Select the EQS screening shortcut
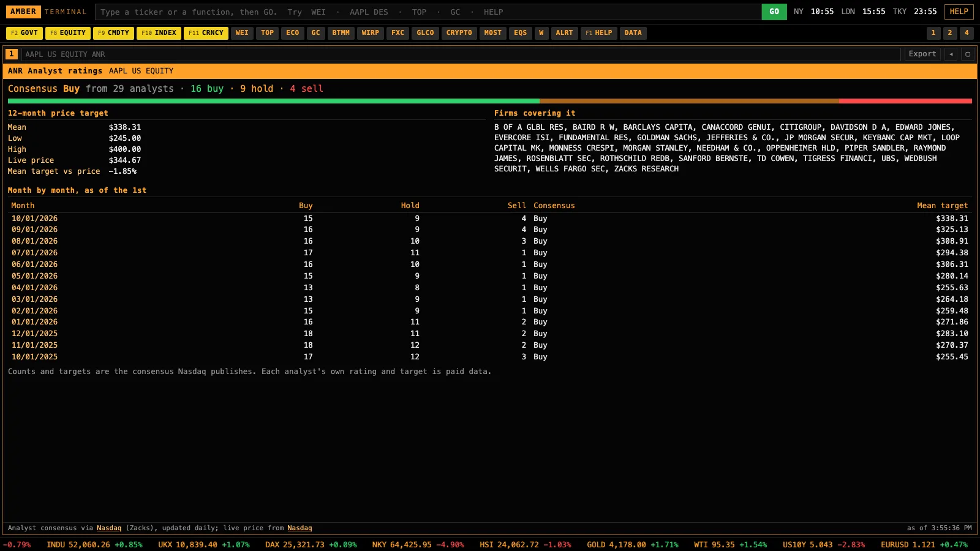980x551 pixels. click(x=521, y=33)
